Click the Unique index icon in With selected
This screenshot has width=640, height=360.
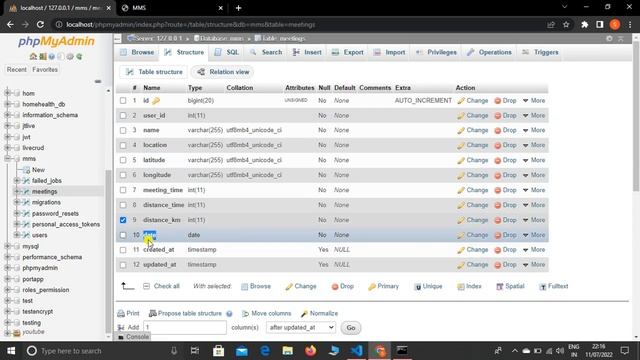click(418, 287)
